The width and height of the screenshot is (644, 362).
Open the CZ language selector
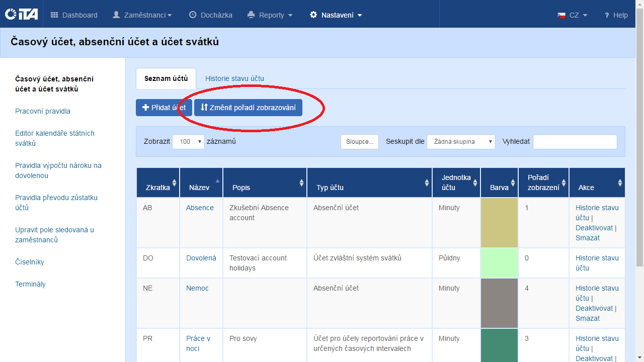[572, 15]
